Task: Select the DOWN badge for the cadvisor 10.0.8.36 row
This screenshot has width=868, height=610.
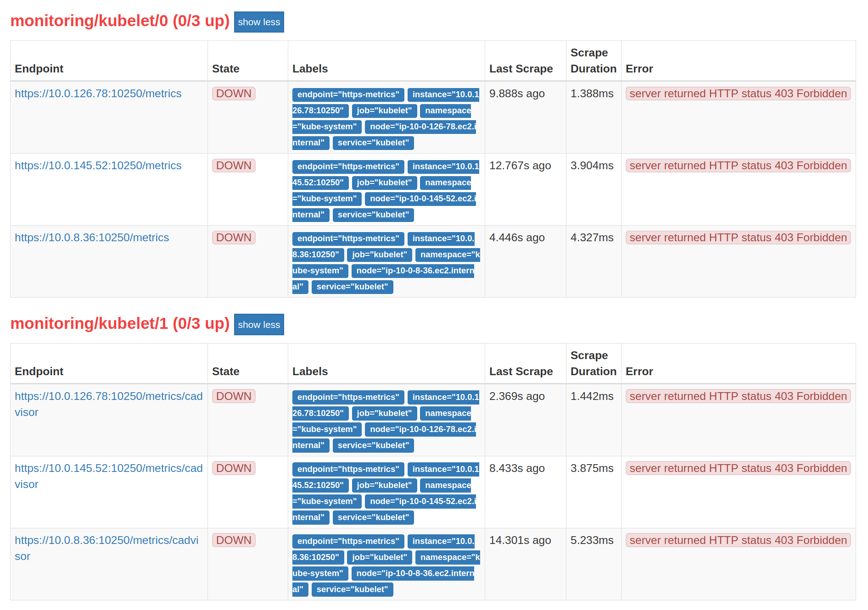Action: [233, 540]
